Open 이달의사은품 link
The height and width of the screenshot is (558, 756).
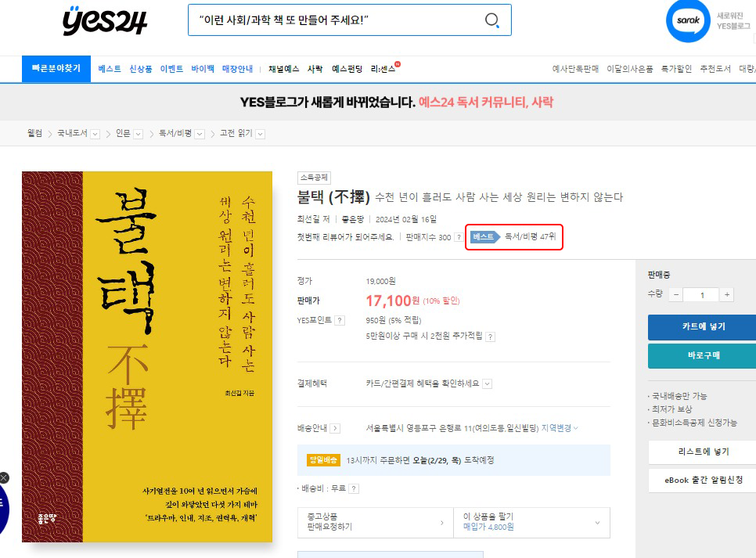click(x=630, y=69)
